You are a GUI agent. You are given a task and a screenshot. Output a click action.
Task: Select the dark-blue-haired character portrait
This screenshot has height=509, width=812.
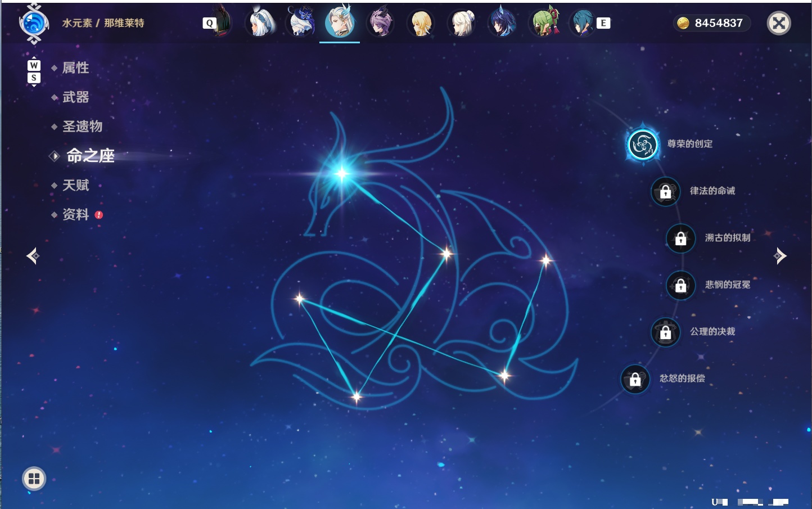click(502, 22)
